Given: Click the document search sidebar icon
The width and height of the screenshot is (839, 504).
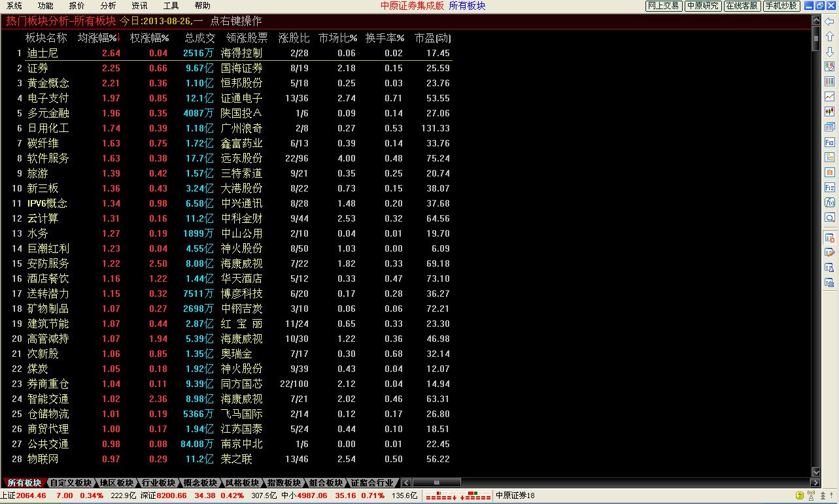Looking at the screenshot, I should click(x=829, y=267).
